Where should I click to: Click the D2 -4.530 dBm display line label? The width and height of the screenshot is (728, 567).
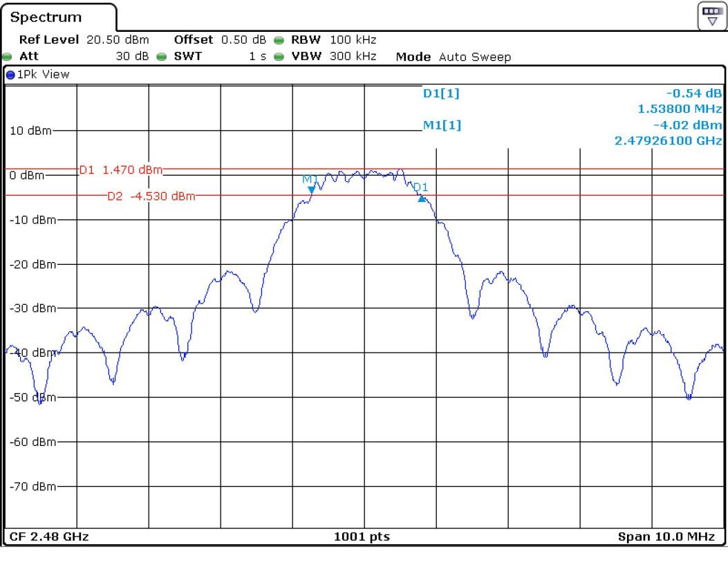(151, 196)
